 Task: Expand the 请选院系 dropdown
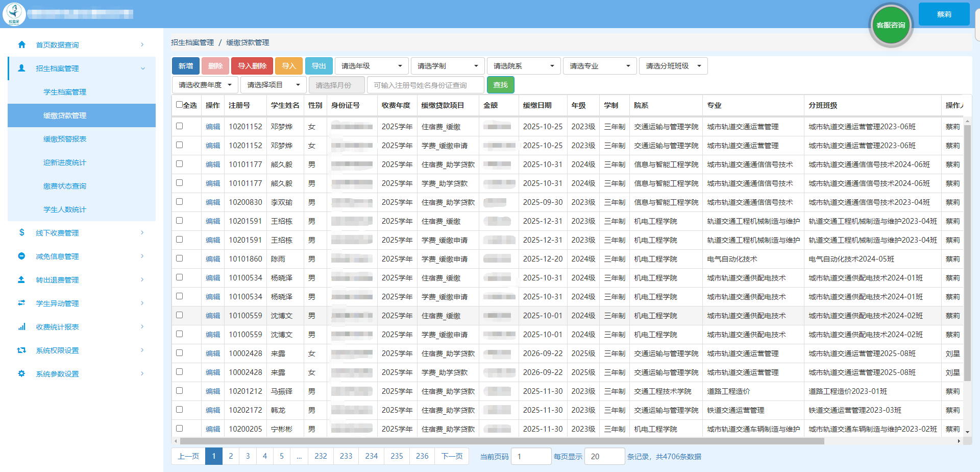[x=523, y=66]
